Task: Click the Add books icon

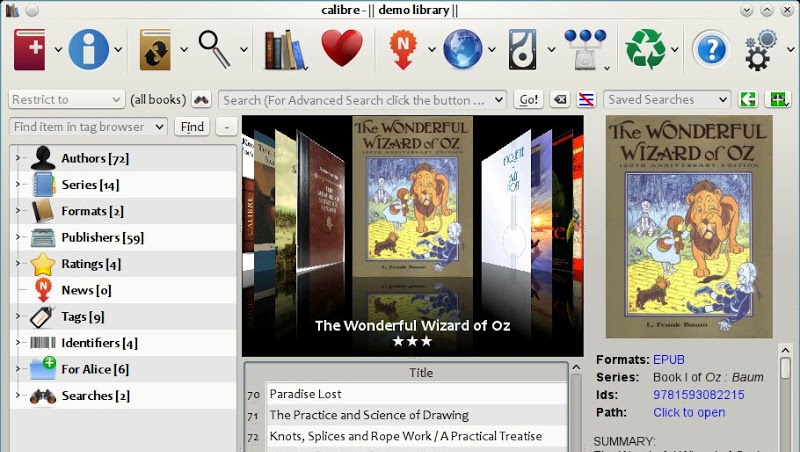Action: point(30,49)
